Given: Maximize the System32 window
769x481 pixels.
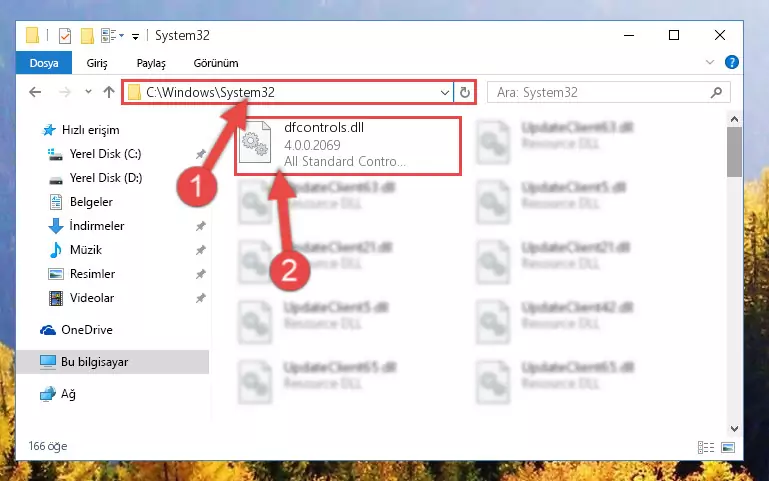Looking at the screenshot, I should coord(674,35).
